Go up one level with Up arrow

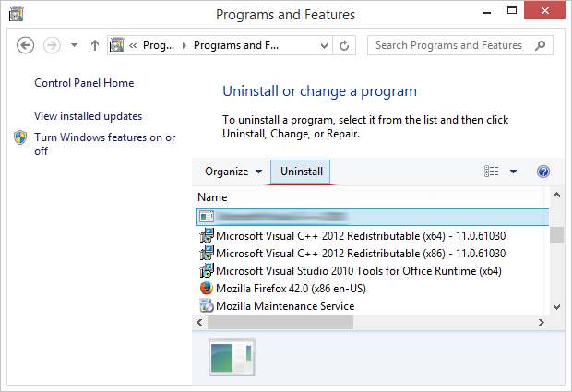point(95,45)
